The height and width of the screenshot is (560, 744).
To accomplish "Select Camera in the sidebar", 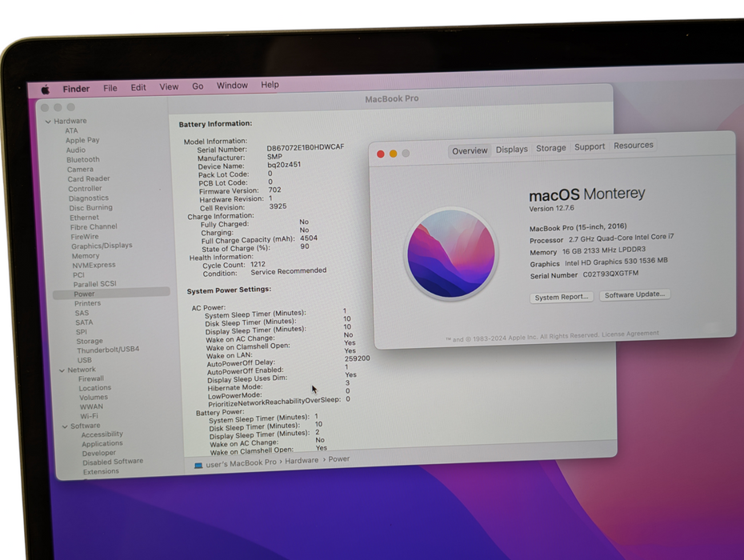I will pyautogui.click(x=80, y=170).
